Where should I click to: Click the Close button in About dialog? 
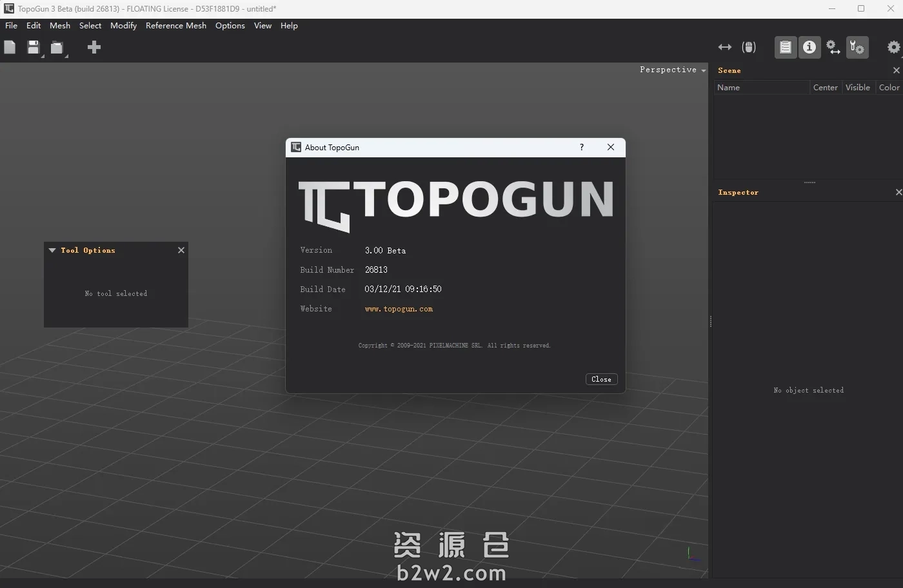click(x=601, y=379)
